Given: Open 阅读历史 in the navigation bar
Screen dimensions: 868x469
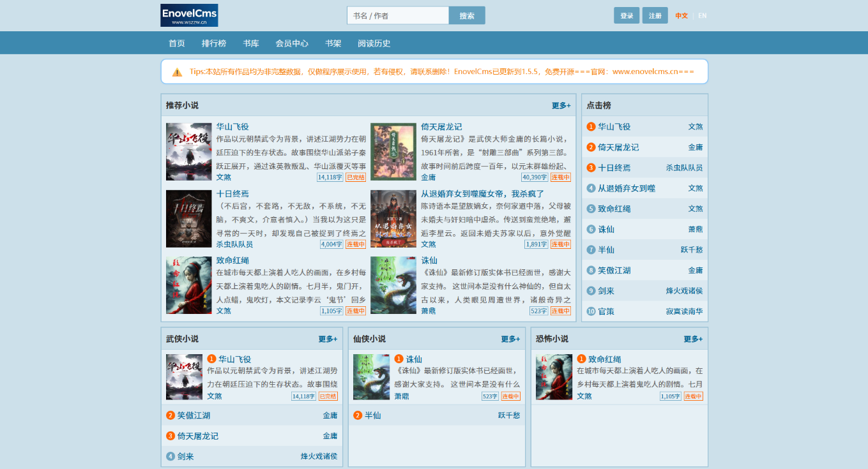Looking at the screenshot, I should (x=374, y=43).
